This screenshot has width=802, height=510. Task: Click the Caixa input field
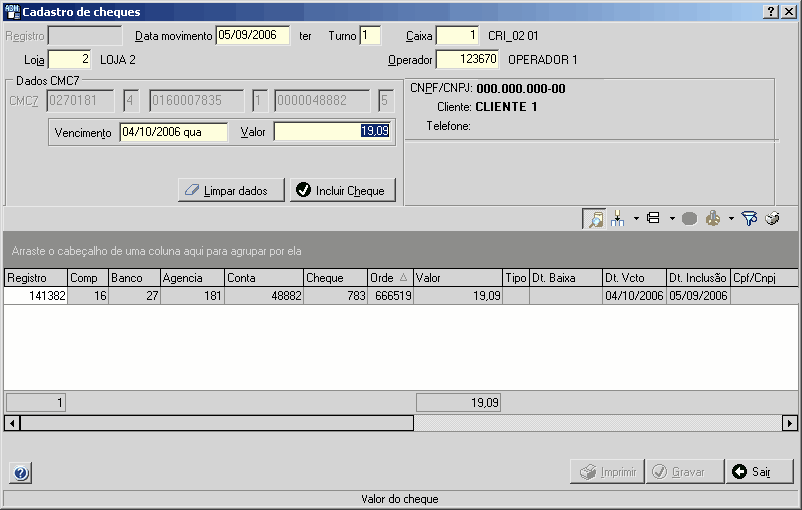pos(457,35)
